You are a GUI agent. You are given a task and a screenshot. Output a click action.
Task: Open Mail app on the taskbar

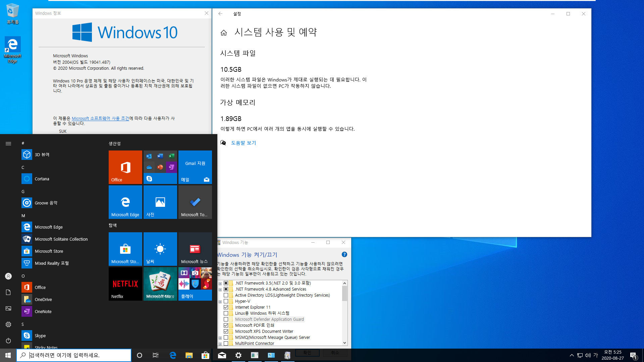click(222, 355)
